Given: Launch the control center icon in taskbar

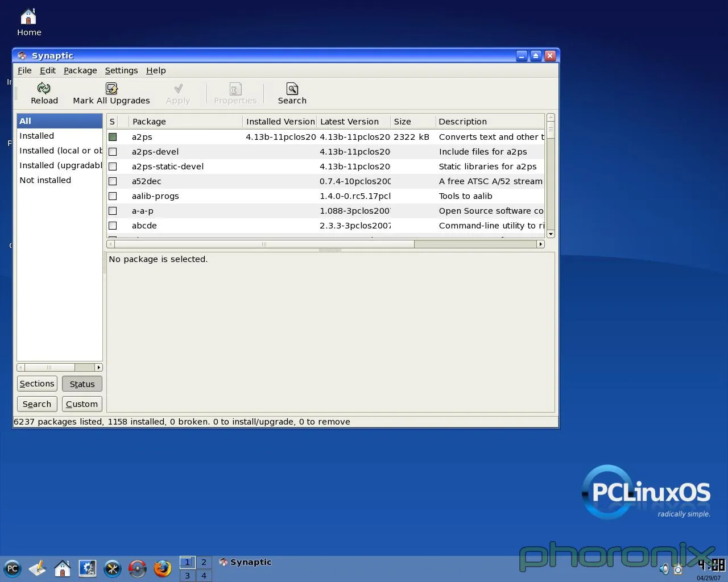Looking at the screenshot, I should coord(87,568).
